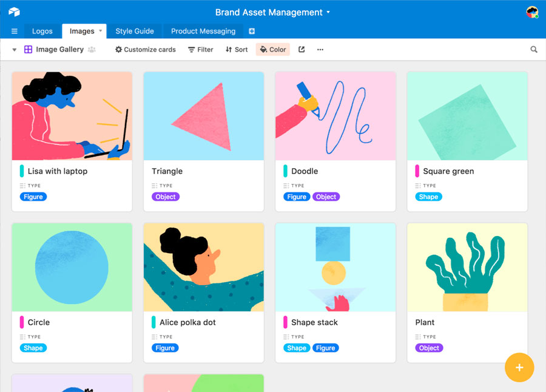Open the Images tab dropdown arrow
Screen dimensions: 546x392
pyautogui.click(x=101, y=31)
